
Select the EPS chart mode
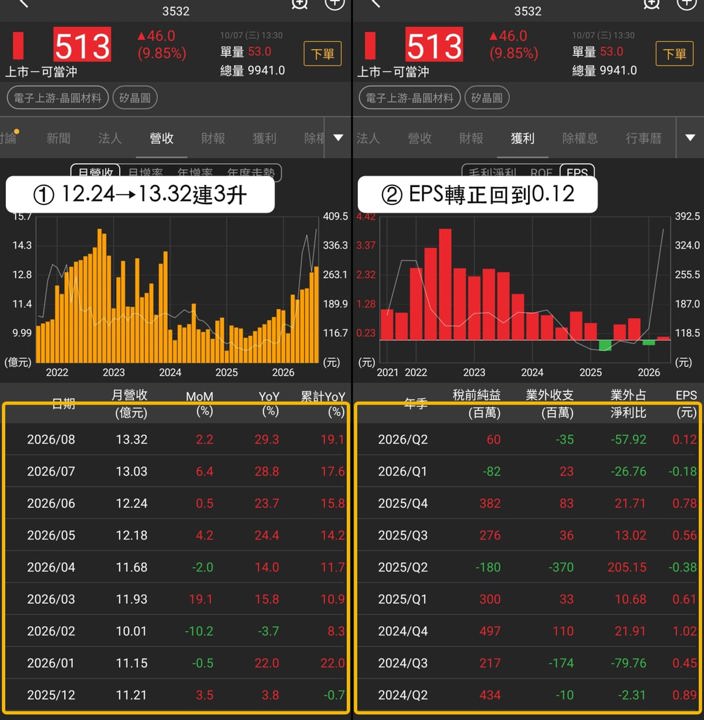click(577, 172)
